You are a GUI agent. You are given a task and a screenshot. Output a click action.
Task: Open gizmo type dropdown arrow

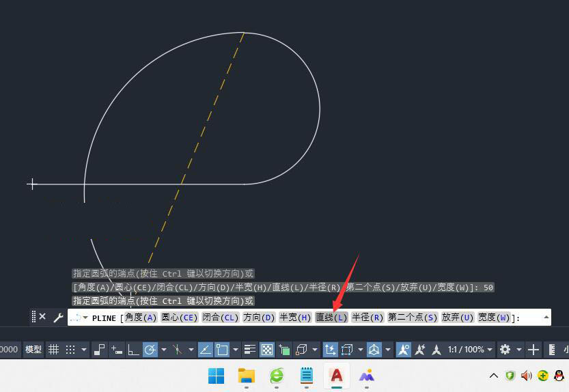[x=388, y=350]
